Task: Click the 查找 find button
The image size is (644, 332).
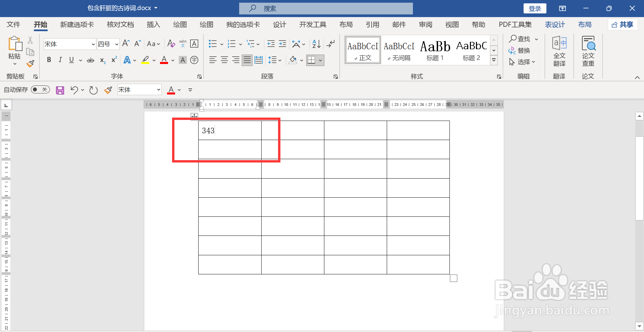Action: (x=520, y=39)
